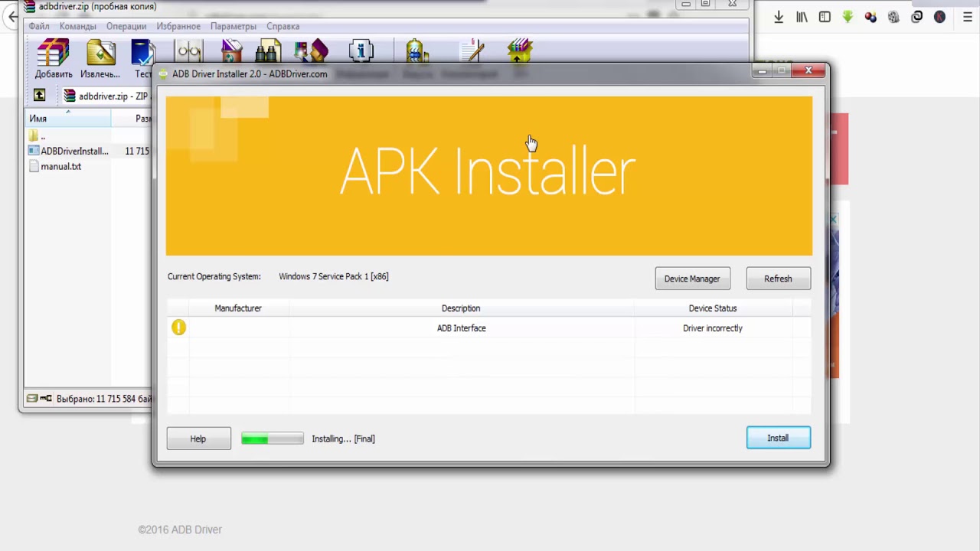Click the yellow warning icon in ADB Interface row
980x551 pixels.
pyautogui.click(x=178, y=328)
